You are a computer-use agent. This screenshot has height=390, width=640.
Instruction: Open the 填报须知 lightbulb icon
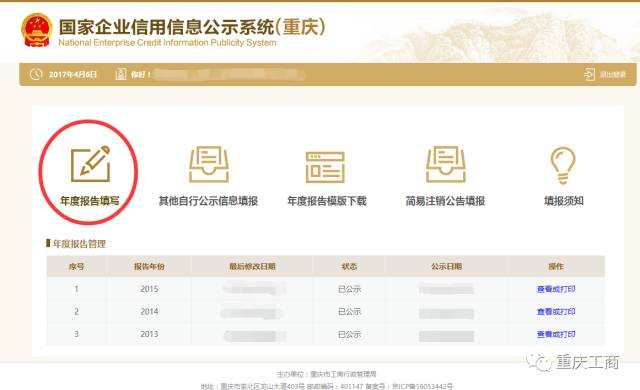click(x=563, y=165)
